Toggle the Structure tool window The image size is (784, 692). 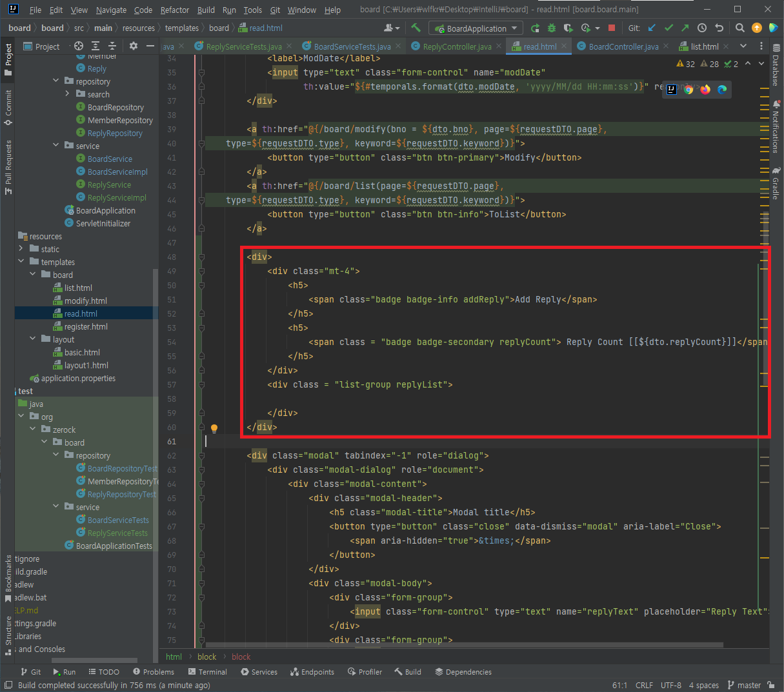[8, 635]
